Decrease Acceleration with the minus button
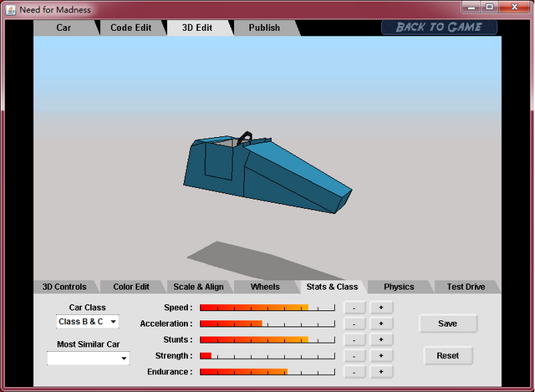This screenshot has height=392, width=535. point(354,323)
